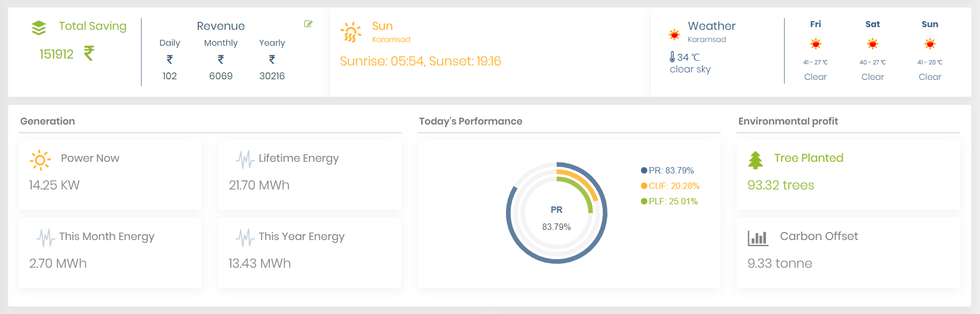Toggle the PLF legend entry in chart

pyautogui.click(x=669, y=201)
